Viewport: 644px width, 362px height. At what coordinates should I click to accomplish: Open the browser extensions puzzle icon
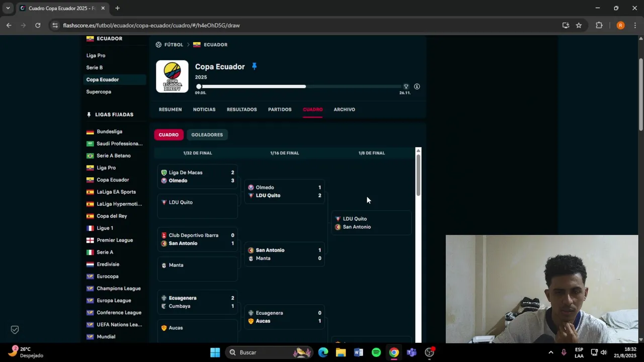[599, 25]
